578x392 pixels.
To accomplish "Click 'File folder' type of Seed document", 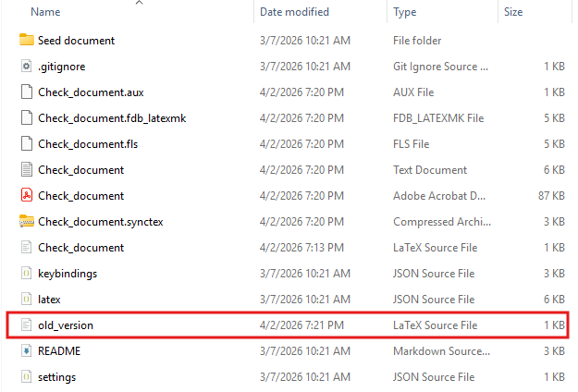I will pyautogui.click(x=417, y=41).
